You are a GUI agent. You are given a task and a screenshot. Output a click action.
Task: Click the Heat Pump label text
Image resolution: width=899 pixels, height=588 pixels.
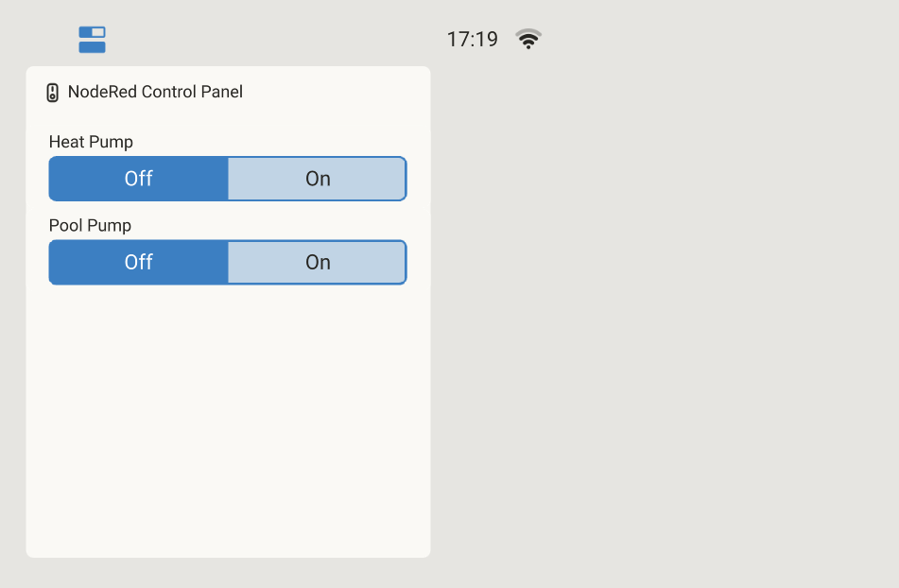[91, 142]
